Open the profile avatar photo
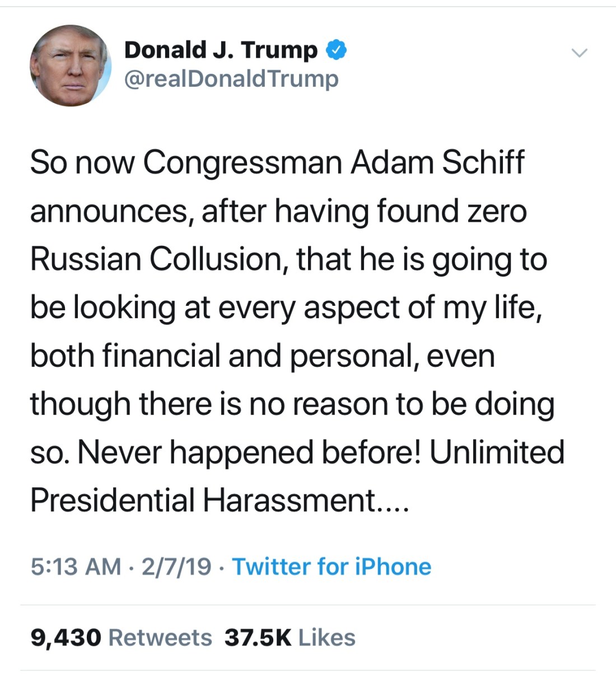 (x=70, y=66)
